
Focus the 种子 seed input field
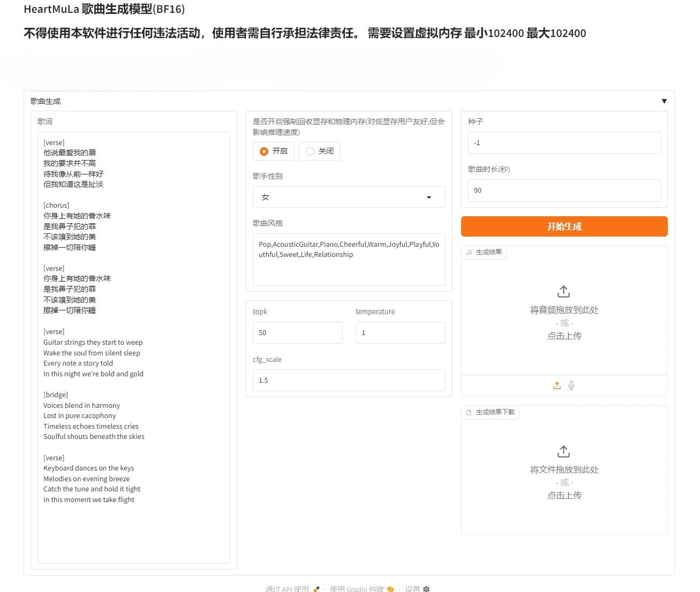pos(563,143)
